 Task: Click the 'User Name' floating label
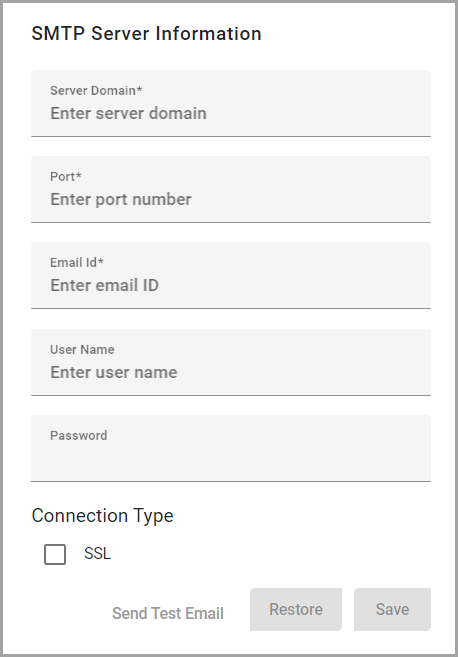[x=82, y=349]
